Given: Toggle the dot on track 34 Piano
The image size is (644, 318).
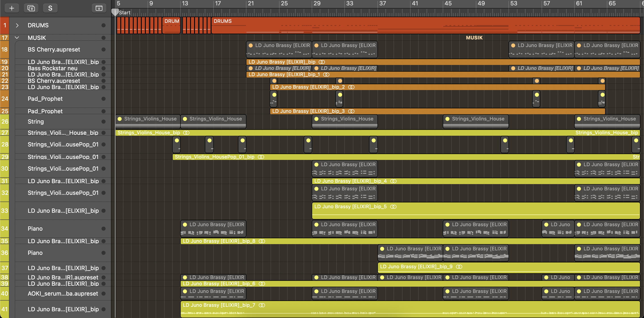Looking at the screenshot, I should 104,229.
